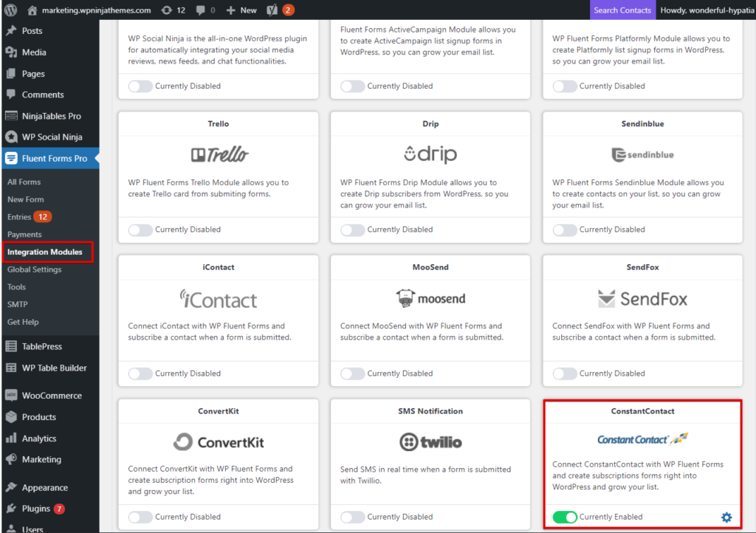This screenshot has height=533, width=756.
Task: Enable the WP Social Ninja module toggle
Action: click(x=140, y=86)
